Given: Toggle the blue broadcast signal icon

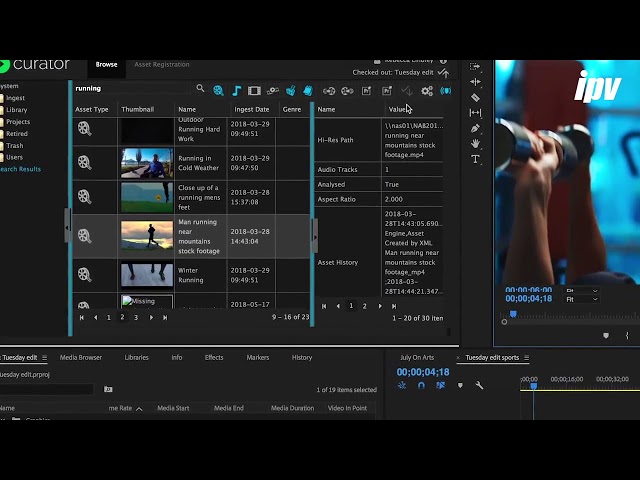Looking at the screenshot, I should (x=446, y=91).
